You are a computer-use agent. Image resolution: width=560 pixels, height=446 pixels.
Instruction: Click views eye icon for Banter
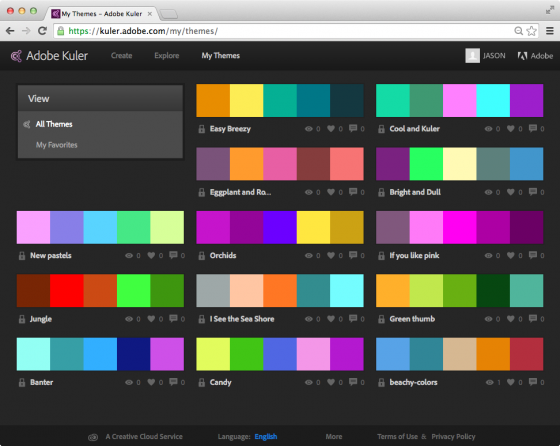coord(129,382)
